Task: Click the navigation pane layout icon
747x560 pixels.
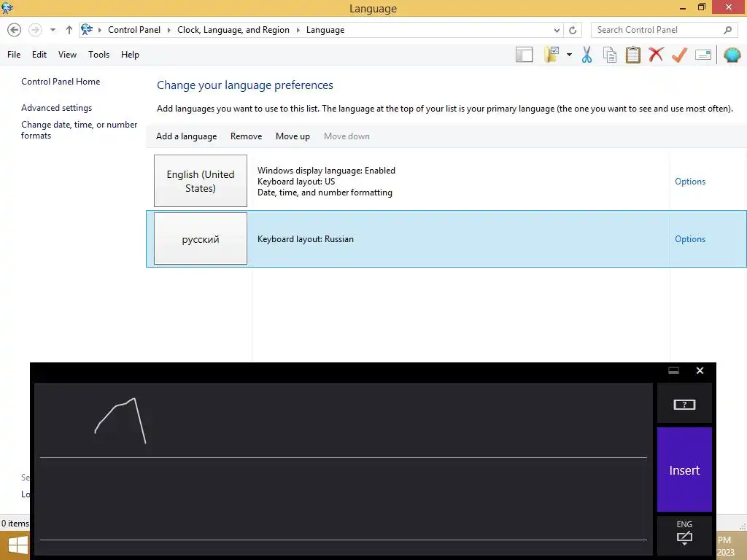Action: 524,55
